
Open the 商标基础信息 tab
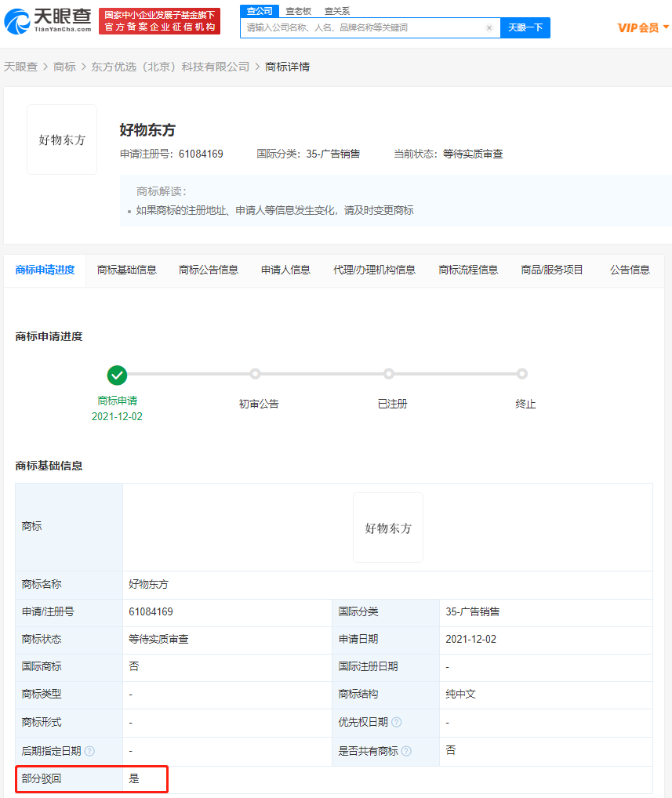[127, 270]
